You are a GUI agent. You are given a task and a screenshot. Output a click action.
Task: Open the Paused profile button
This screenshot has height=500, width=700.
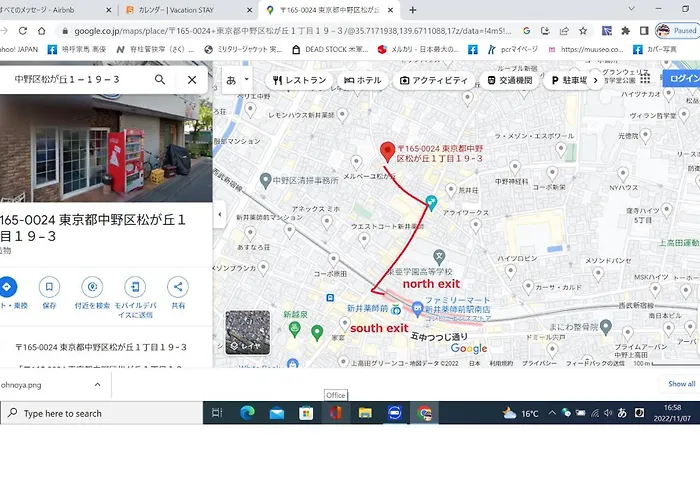click(676, 31)
